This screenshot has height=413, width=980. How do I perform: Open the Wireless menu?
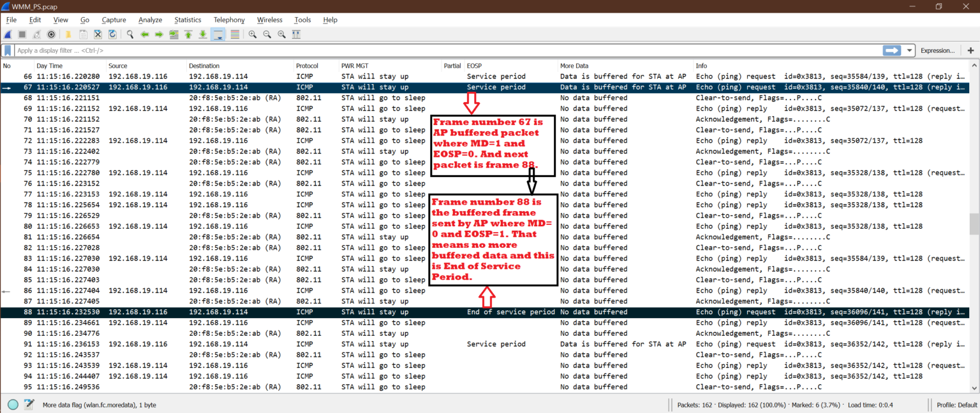[270, 20]
